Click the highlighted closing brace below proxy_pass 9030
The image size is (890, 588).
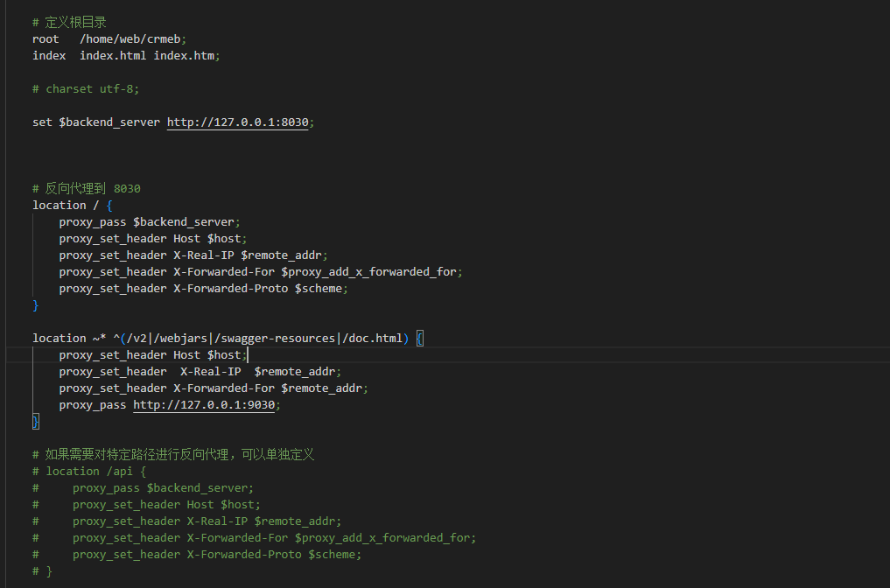click(x=36, y=421)
